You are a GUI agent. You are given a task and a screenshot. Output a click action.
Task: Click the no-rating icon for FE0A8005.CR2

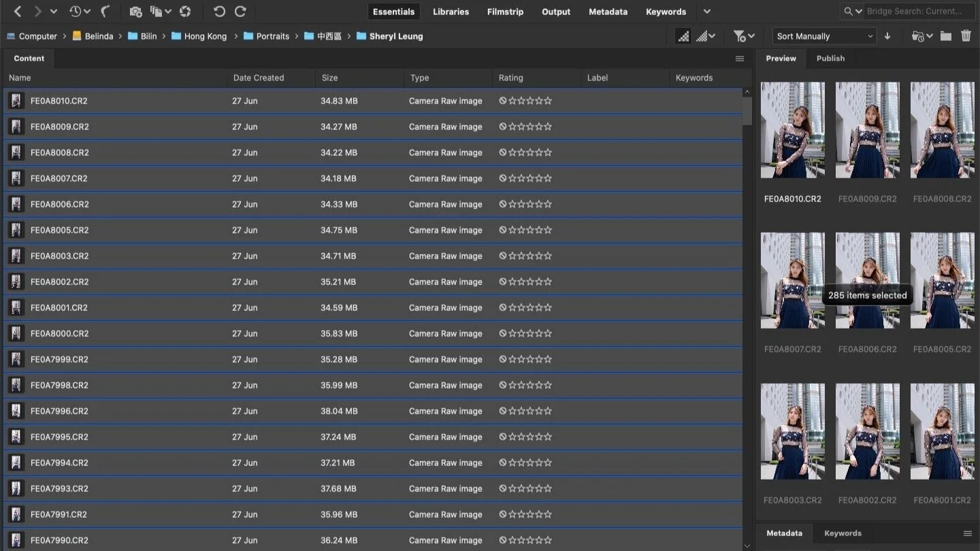point(503,230)
